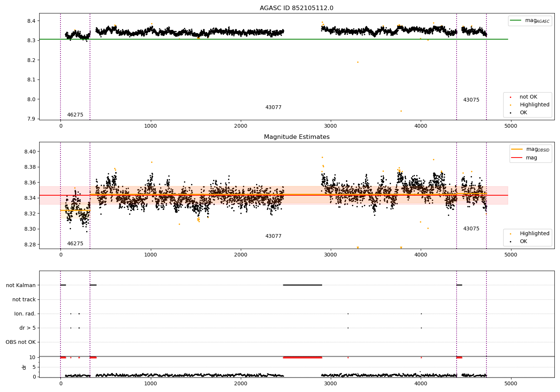Click obsid label 46275 in the top plot
560x392 pixels.
[75, 115]
